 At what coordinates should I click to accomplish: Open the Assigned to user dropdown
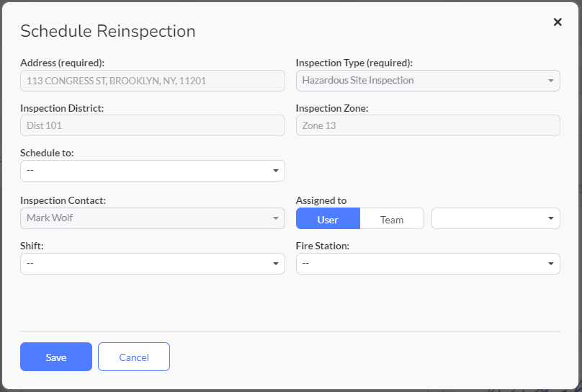(x=496, y=218)
